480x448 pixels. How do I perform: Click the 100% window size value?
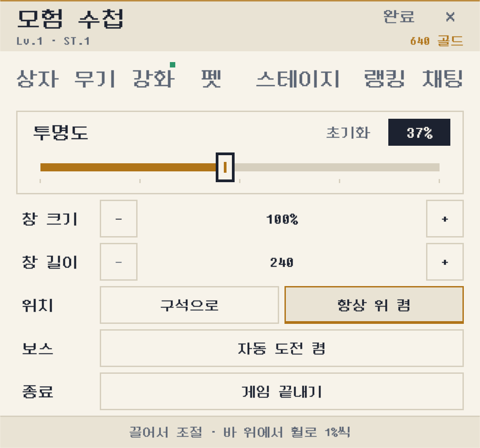[x=282, y=219]
